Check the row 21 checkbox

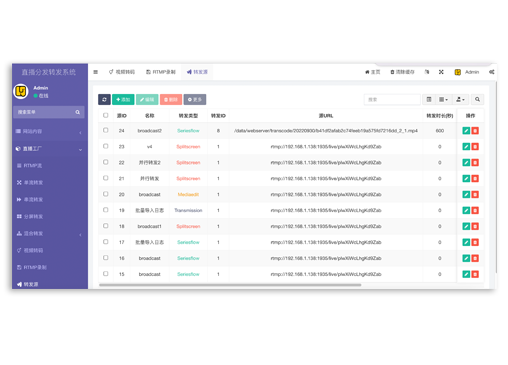click(106, 178)
